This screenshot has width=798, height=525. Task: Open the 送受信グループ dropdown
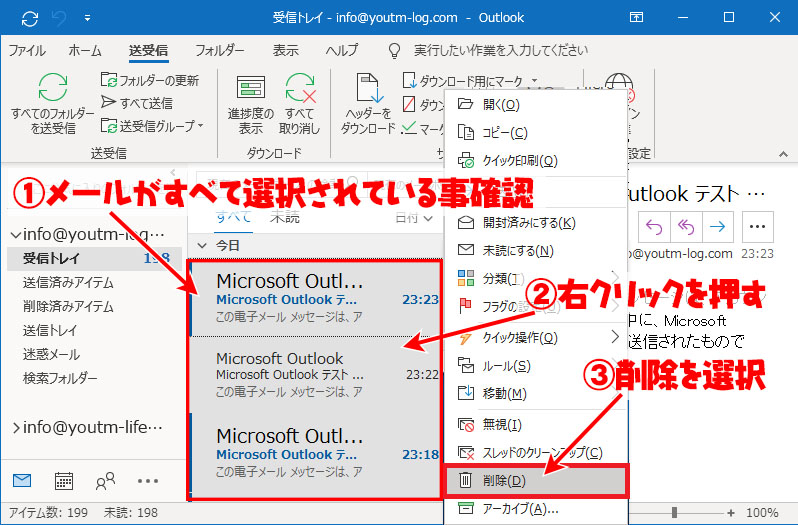tap(152, 126)
